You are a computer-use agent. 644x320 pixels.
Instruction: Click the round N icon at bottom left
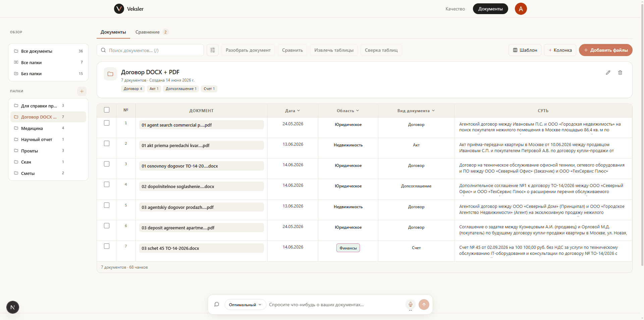(x=13, y=307)
